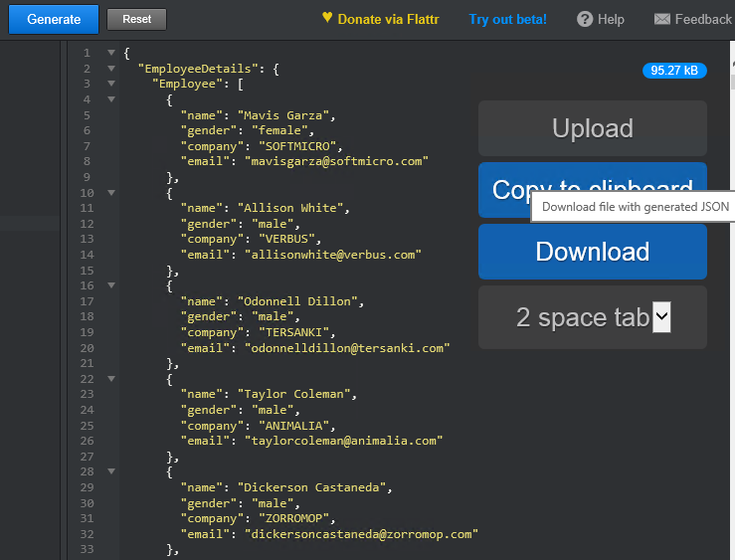Click the Upload button
Screen dimensions: 735x560
[x=593, y=128]
